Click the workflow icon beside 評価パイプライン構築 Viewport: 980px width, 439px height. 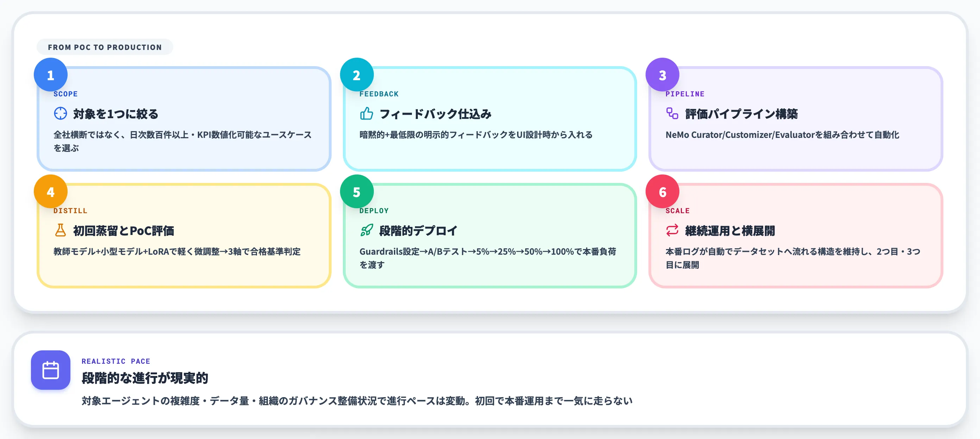(672, 113)
